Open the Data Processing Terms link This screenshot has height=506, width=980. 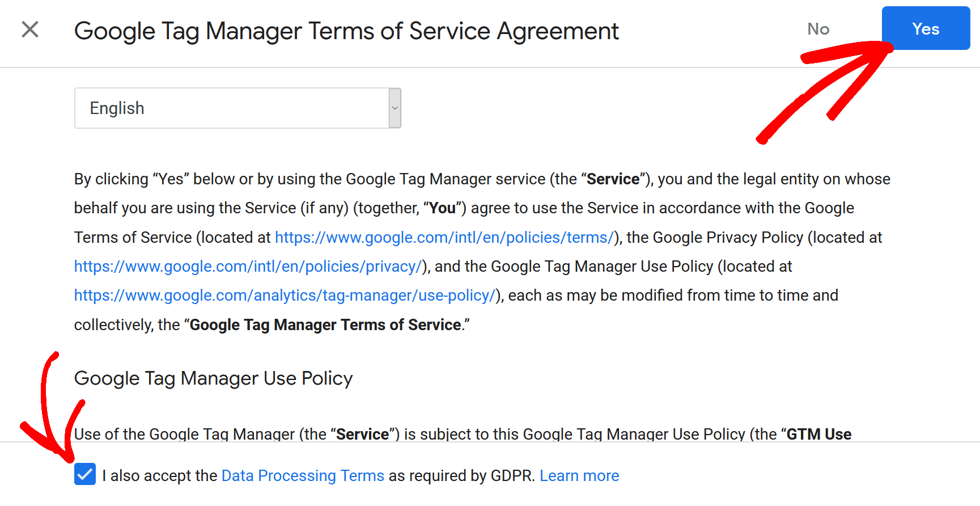pyautogui.click(x=303, y=475)
